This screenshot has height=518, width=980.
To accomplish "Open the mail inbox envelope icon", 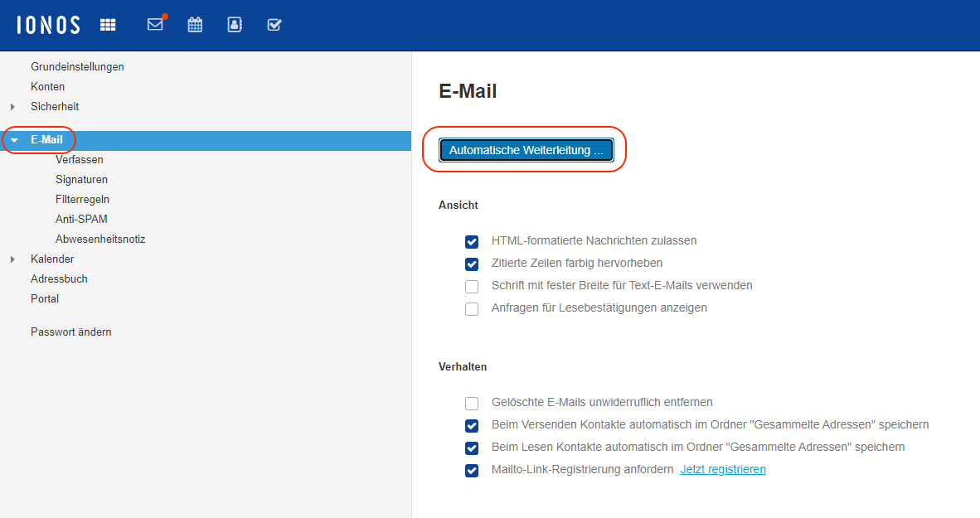I will [155, 25].
